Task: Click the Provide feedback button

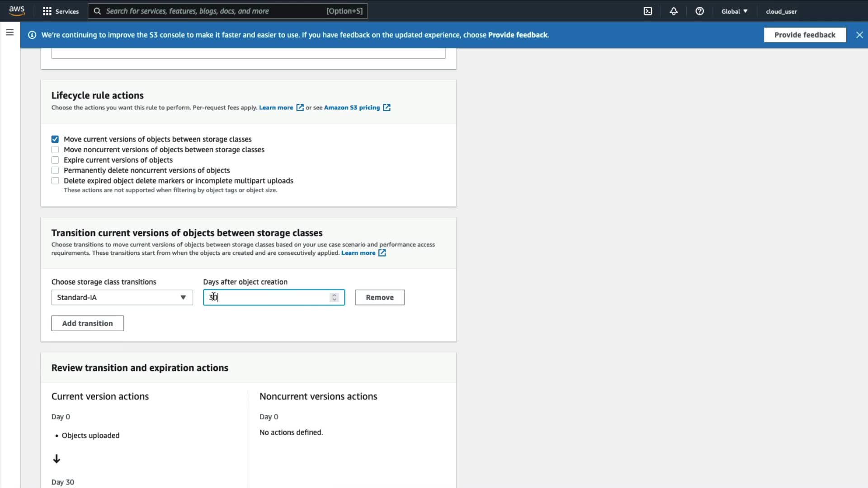Action: tap(805, 35)
